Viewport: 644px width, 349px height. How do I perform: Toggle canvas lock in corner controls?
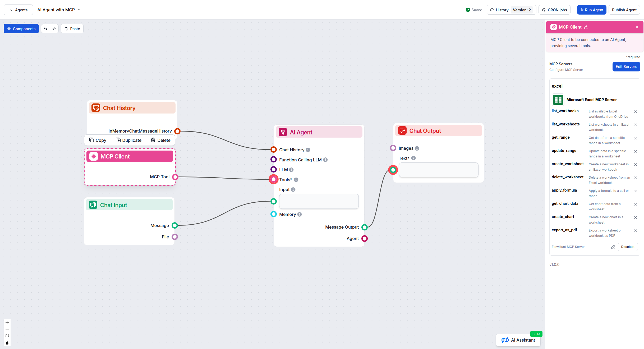[x=7, y=343]
